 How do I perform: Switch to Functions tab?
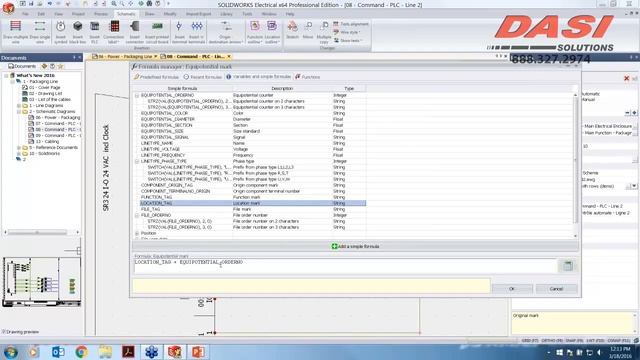click(x=307, y=77)
